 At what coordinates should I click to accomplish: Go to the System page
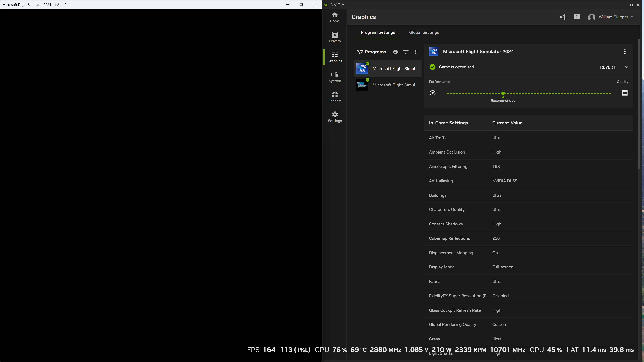(335, 77)
